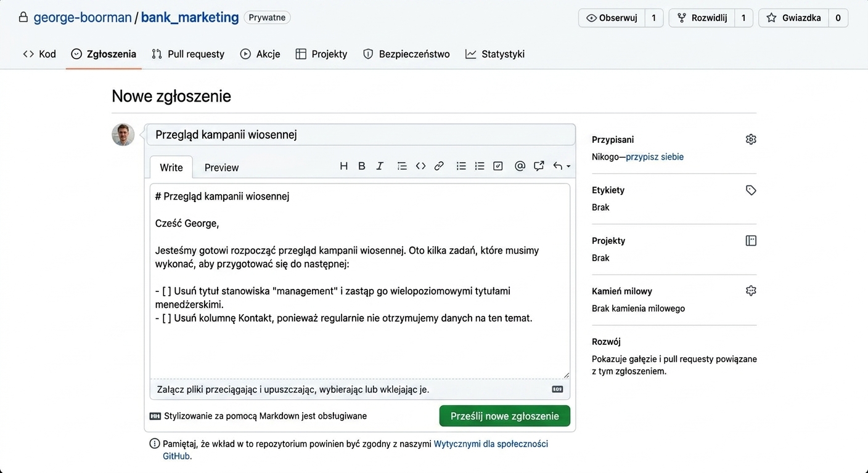
Task: Focus the issue title field
Action: [361, 135]
